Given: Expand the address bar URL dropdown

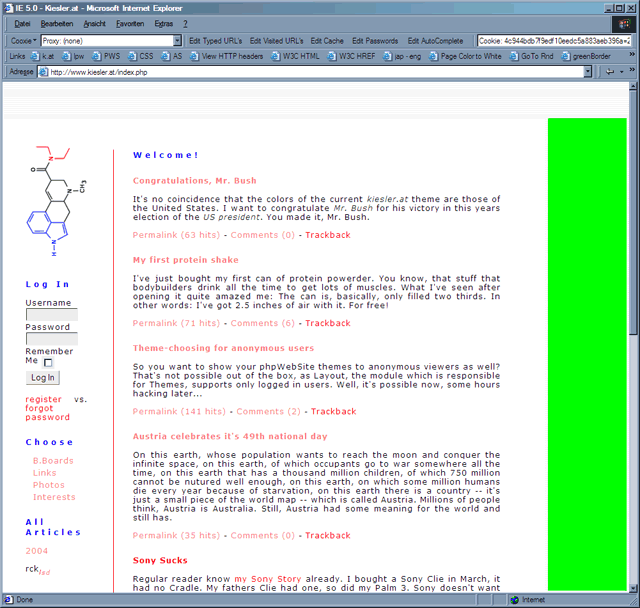Looking at the screenshot, I should point(587,72).
